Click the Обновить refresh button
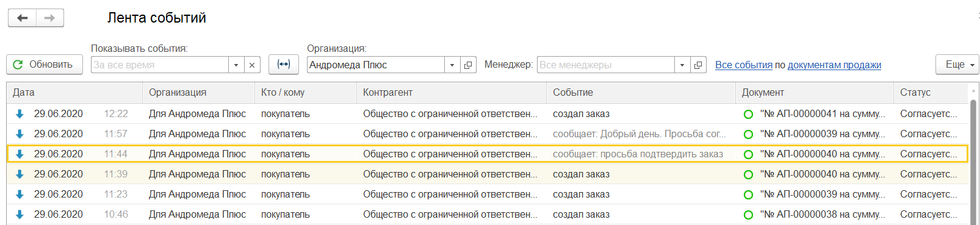This screenshot has height=225, width=980. point(45,64)
